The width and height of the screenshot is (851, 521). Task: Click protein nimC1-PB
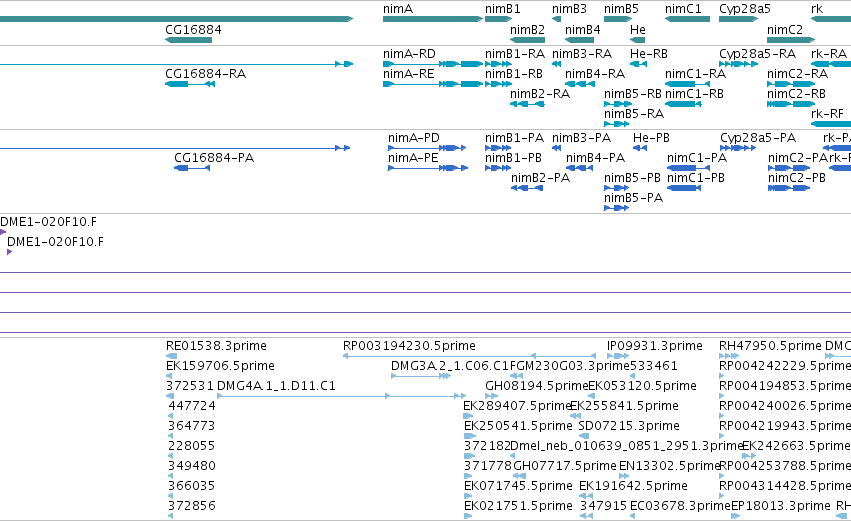click(684, 188)
